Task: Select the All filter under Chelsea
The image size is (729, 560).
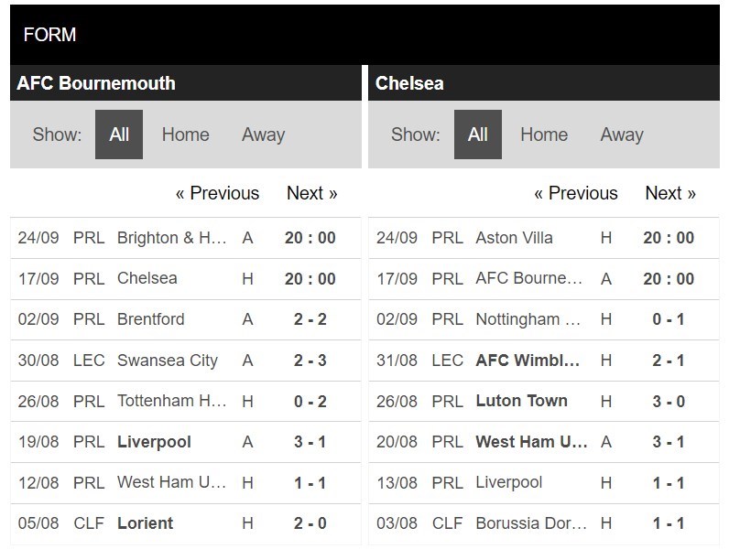Action: click(478, 135)
